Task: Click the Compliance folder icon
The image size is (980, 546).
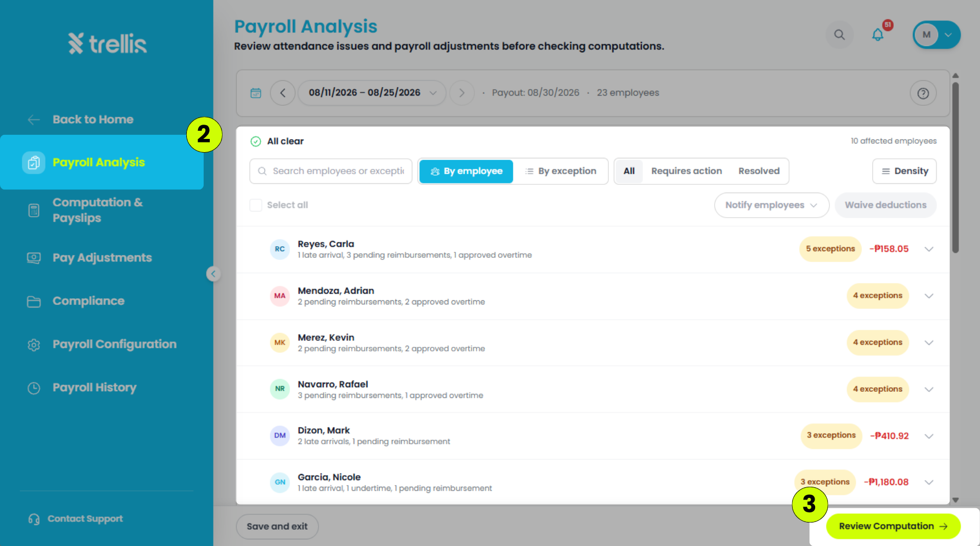Action: coord(34,302)
